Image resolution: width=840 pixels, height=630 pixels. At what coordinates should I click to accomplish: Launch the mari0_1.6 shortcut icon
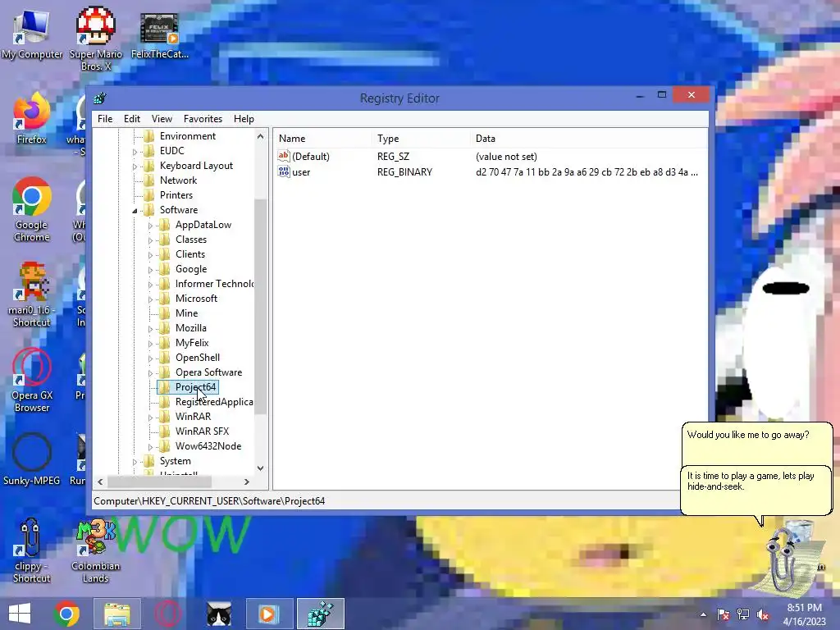pyautogui.click(x=32, y=294)
